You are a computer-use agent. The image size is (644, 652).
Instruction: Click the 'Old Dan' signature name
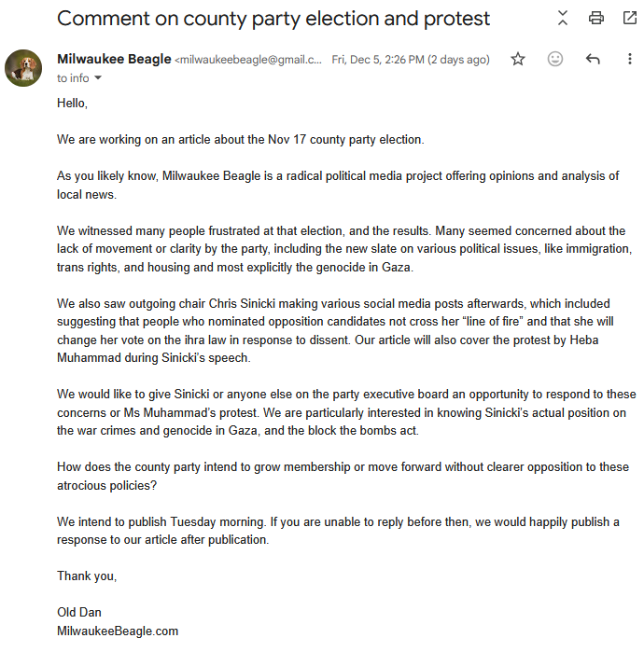[x=79, y=612]
